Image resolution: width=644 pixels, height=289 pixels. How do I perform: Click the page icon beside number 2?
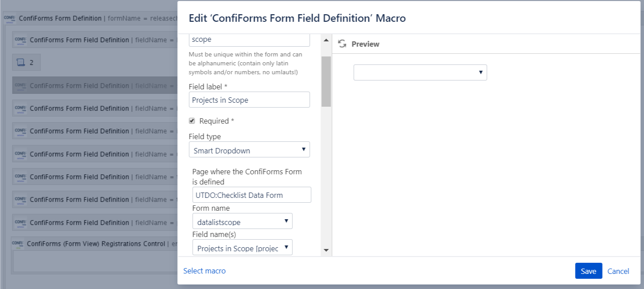20,63
